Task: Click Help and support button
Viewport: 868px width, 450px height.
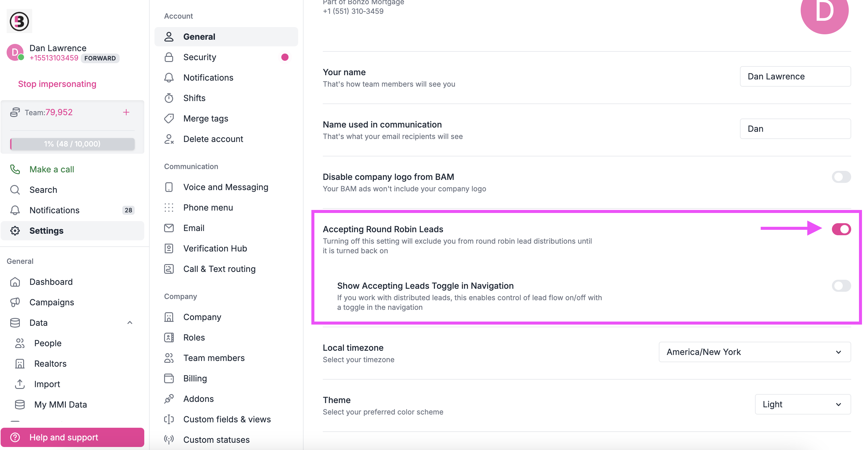Action: pos(72,437)
